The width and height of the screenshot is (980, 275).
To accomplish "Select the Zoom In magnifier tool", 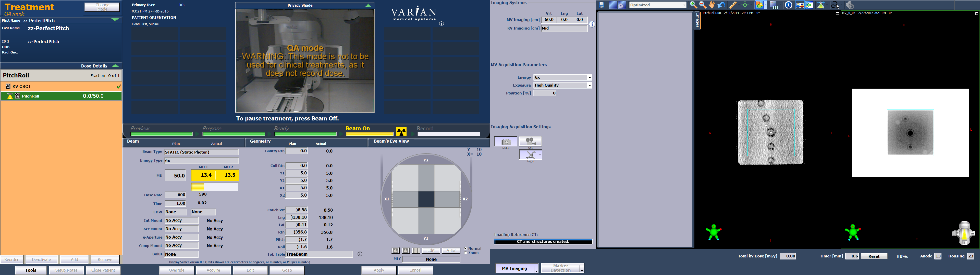I will click(693, 5).
